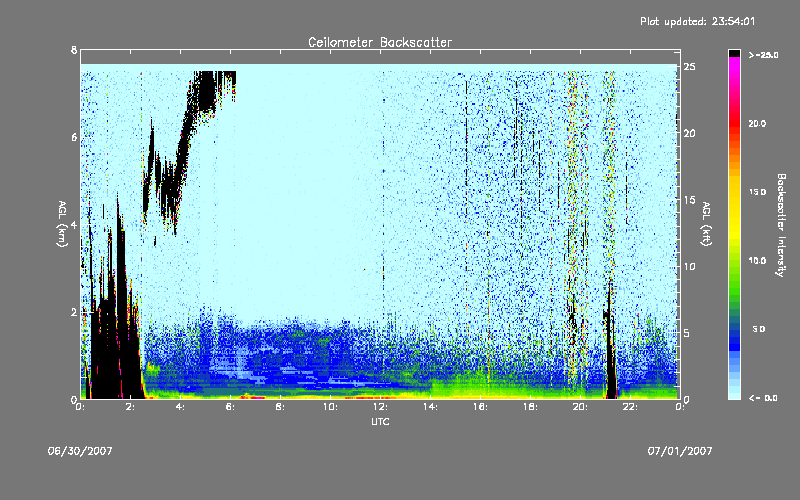Click the red band of the colorbar near 20.0
The image size is (800, 500).
[734, 124]
